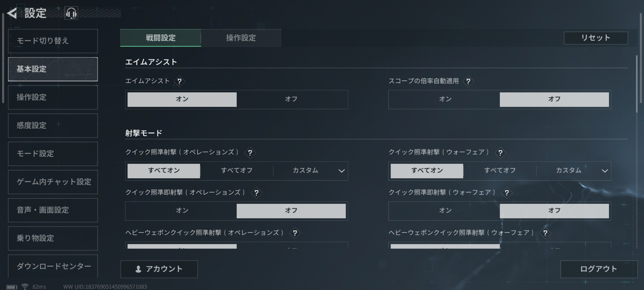Set クイック照準即射撃（オペレーションズ） to オン
Viewport: 644px width, 290px height.
click(x=182, y=211)
